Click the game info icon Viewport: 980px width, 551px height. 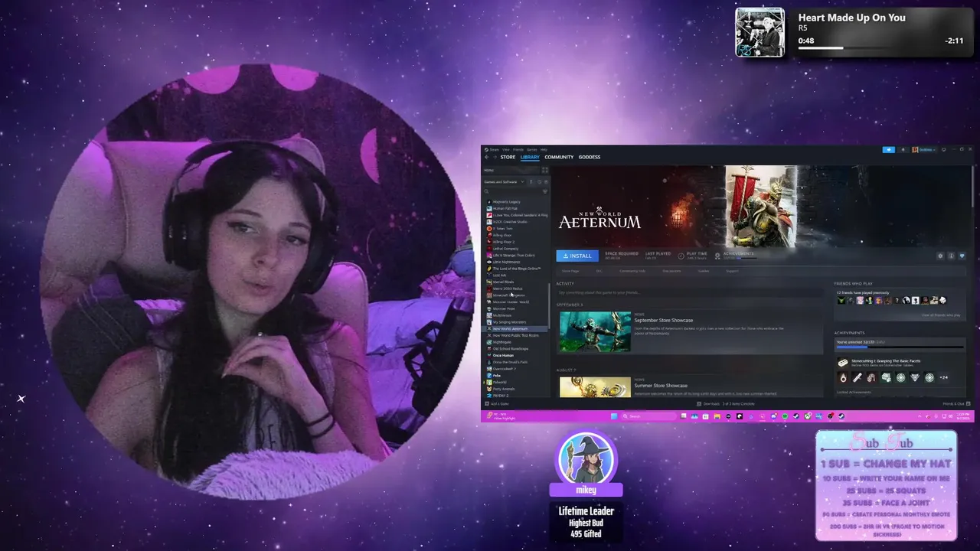951,256
